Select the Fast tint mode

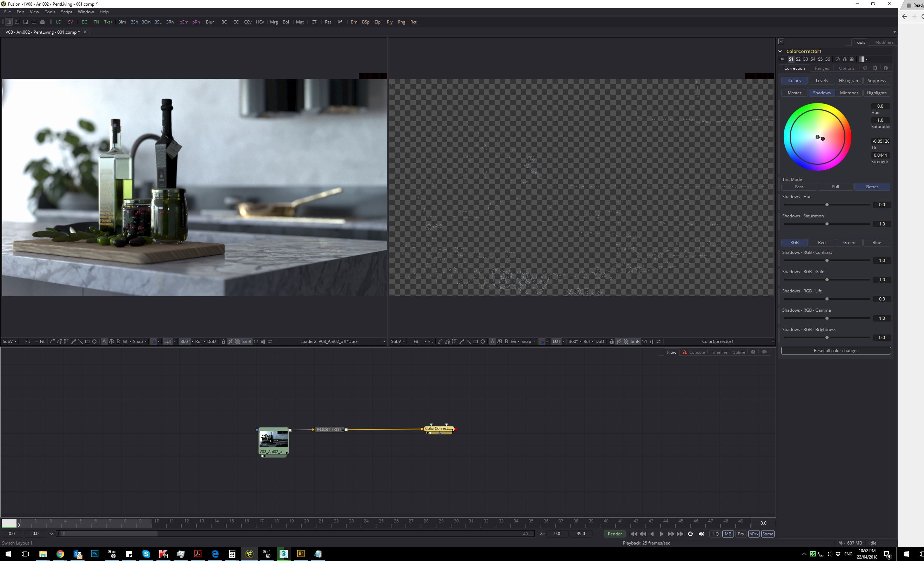(799, 187)
